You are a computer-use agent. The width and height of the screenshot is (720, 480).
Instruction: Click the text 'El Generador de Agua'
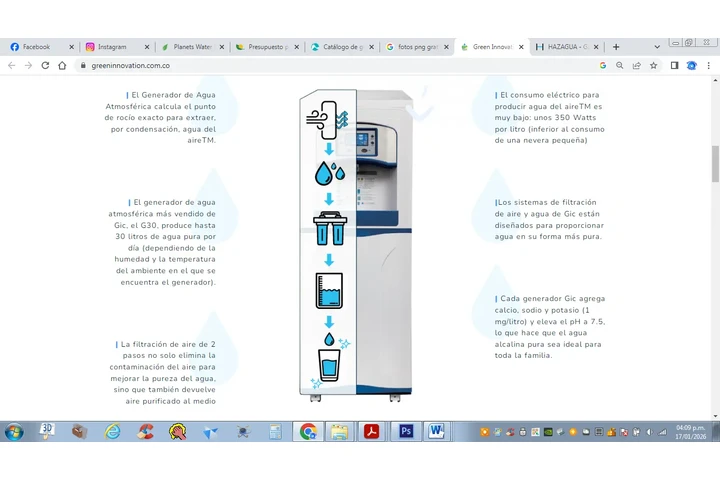click(x=174, y=95)
